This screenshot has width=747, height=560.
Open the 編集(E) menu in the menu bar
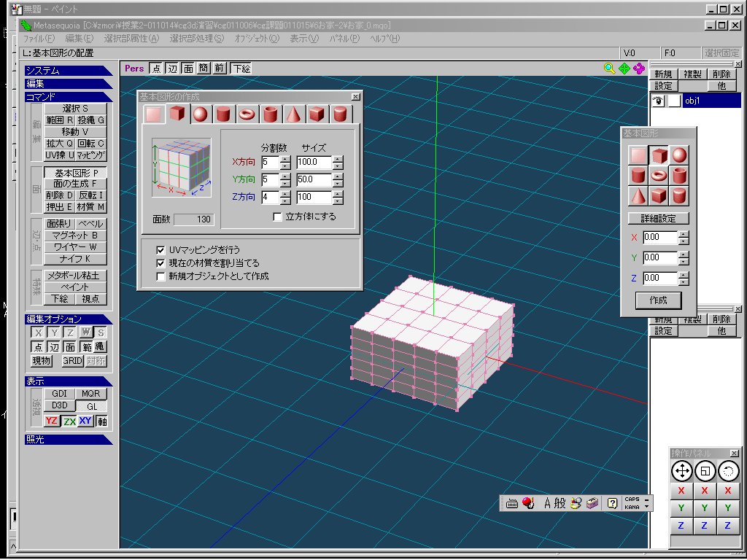(79, 39)
